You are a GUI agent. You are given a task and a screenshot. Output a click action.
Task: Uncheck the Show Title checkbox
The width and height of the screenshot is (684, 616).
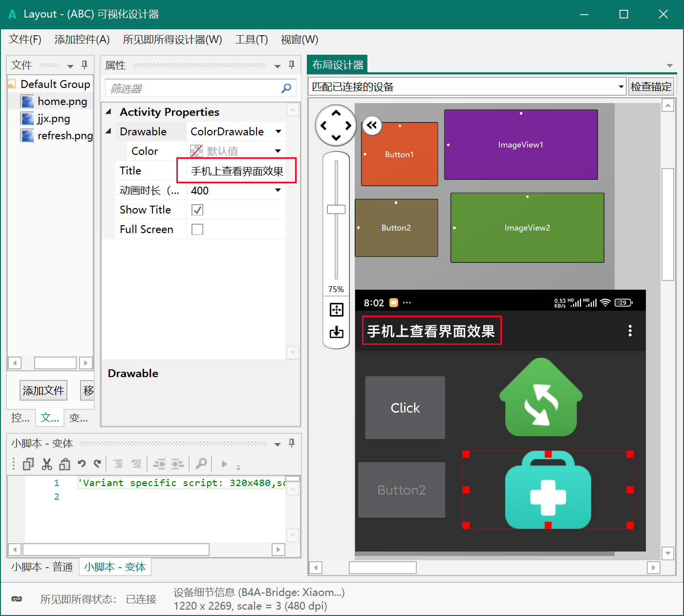coord(197,210)
